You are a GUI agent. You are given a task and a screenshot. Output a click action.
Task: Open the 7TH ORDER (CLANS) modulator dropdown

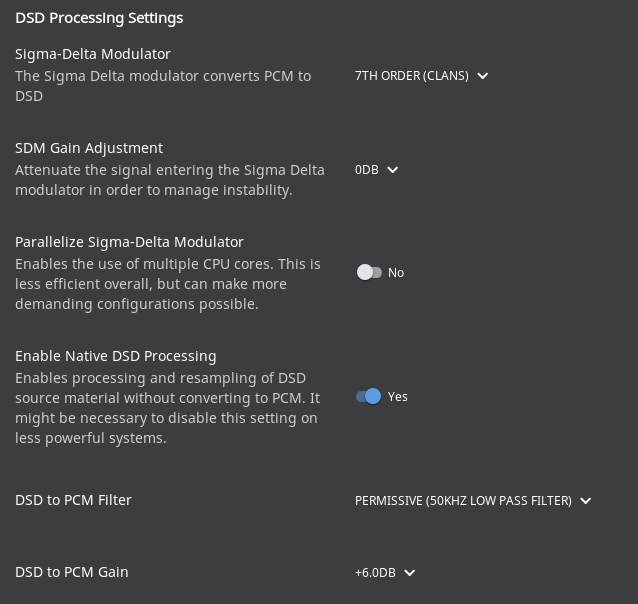click(x=411, y=76)
